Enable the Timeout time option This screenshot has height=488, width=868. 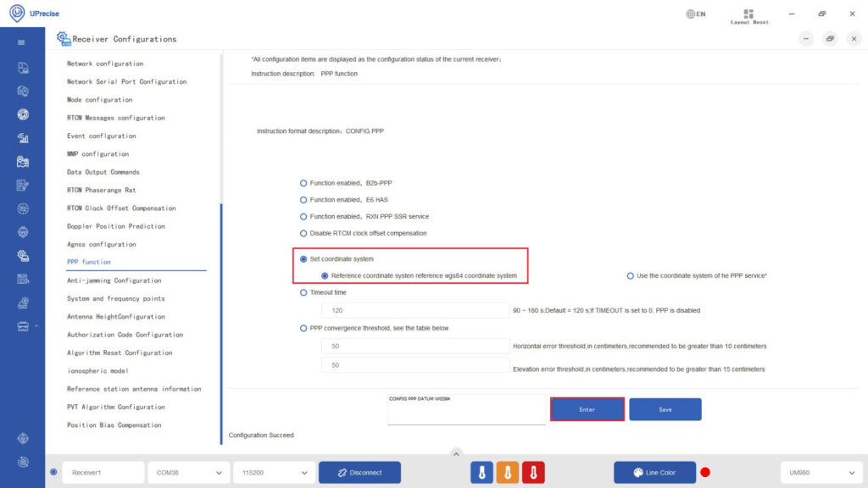coord(303,292)
